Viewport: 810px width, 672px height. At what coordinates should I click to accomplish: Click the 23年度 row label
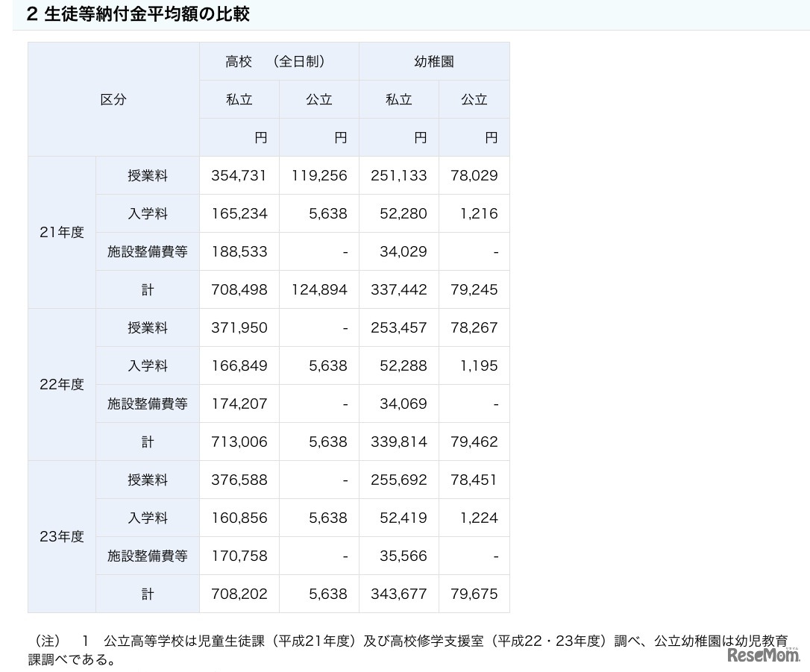61,536
